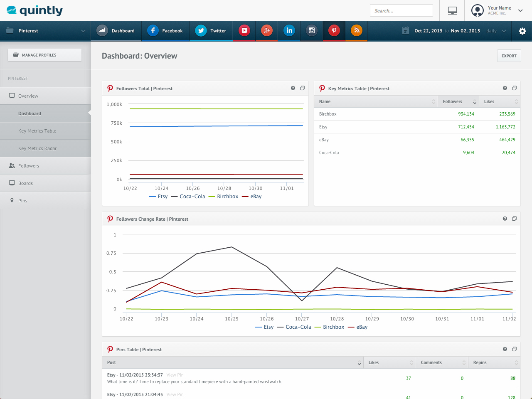The width and height of the screenshot is (532, 399).
Task: Toggle eBay series in Followers Total legend
Action: pyautogui.click(x=251, y=197)
